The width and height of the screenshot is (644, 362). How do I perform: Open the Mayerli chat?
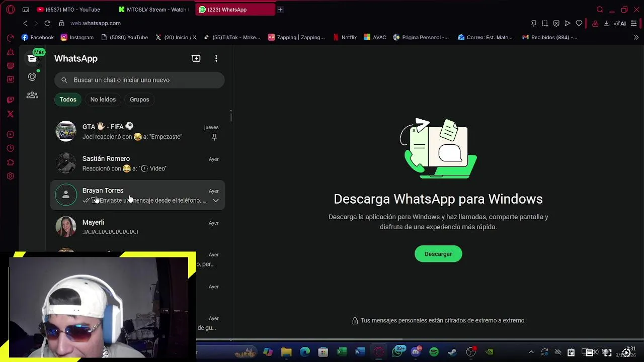(x=137, y=227)
